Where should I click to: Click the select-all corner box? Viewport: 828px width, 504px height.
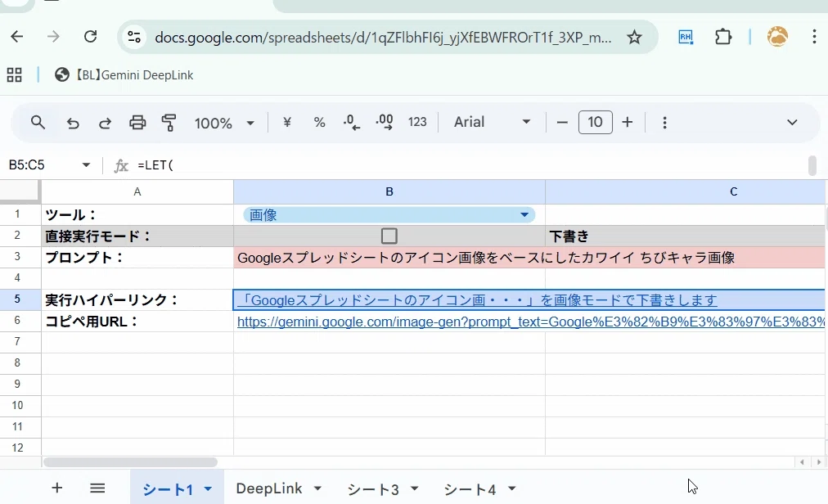click(x=20, y=191)
